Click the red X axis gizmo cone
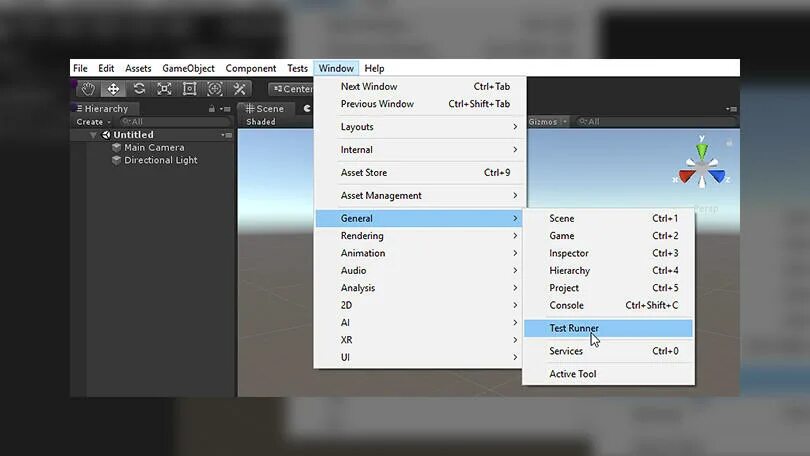The width and height of the screenshot is (810, 456). point(687,177)
